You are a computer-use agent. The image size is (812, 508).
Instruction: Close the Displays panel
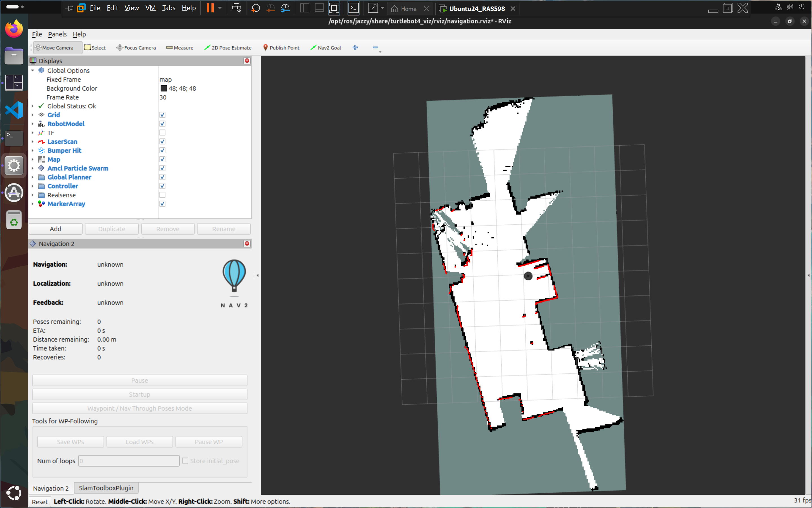pos(247,60)
